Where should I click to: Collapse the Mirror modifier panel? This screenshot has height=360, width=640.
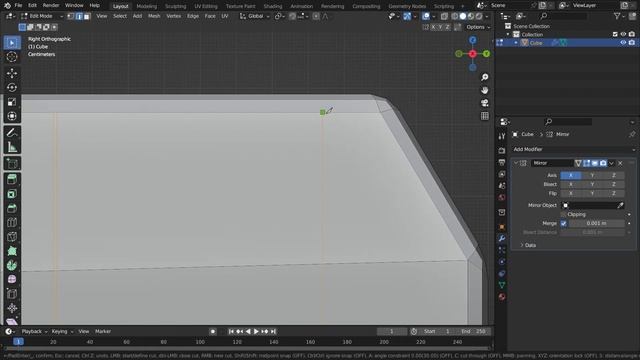pyautogui.click(x=516, y=163)
